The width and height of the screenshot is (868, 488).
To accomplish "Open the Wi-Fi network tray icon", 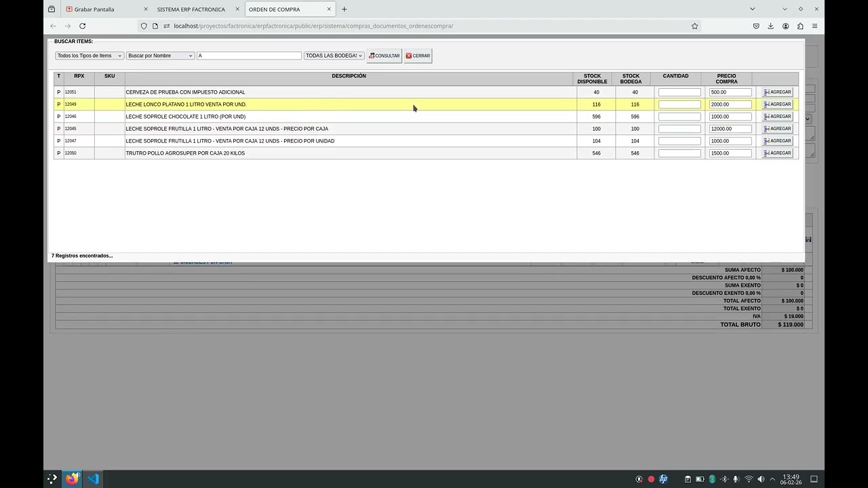I will pyautogui.click(x=749, y=479).
